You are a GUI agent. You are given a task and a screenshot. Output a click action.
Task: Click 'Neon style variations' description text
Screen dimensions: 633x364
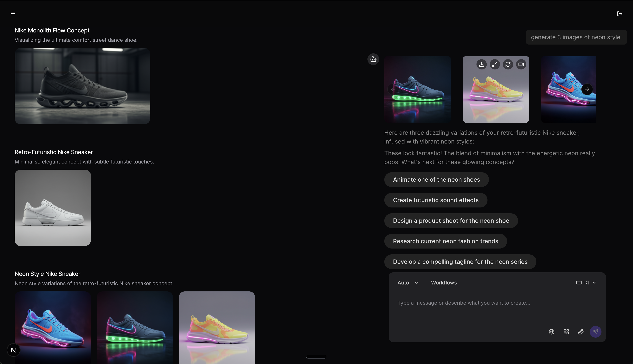(94, 284)
